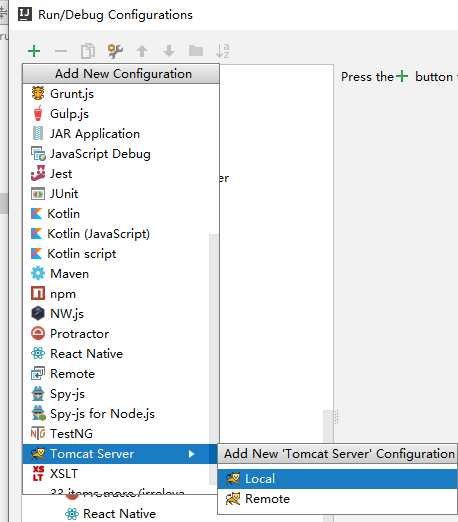Click the IntelliJ IDEA logo in title bar

[25, 14]
